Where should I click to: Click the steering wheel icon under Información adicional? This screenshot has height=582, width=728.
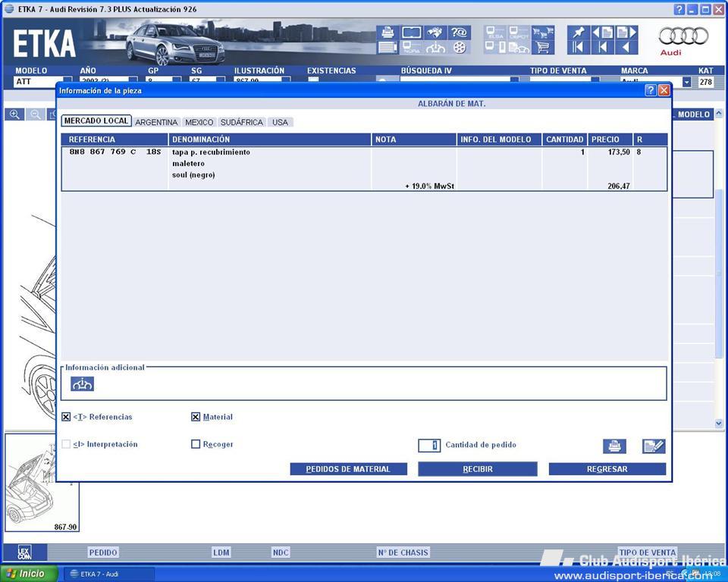pyautogui.click(x=82, y=383)
